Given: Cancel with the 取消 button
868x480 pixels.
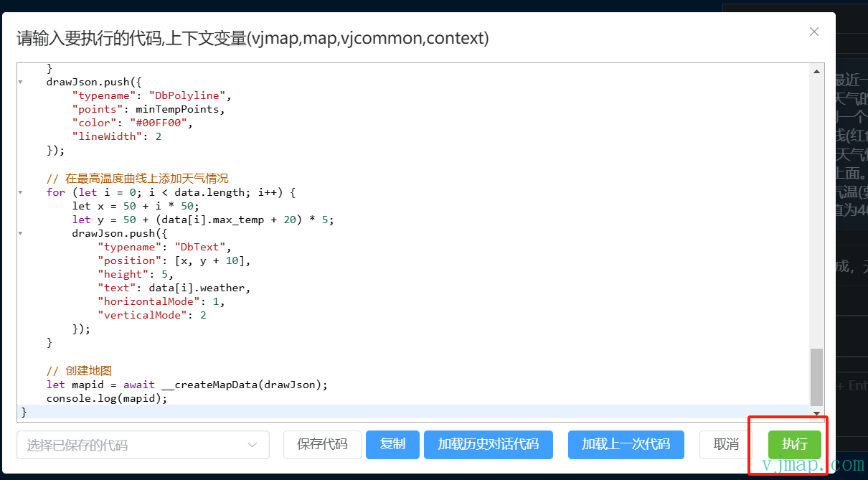Looking at the screenshot, I should (726, 444).
